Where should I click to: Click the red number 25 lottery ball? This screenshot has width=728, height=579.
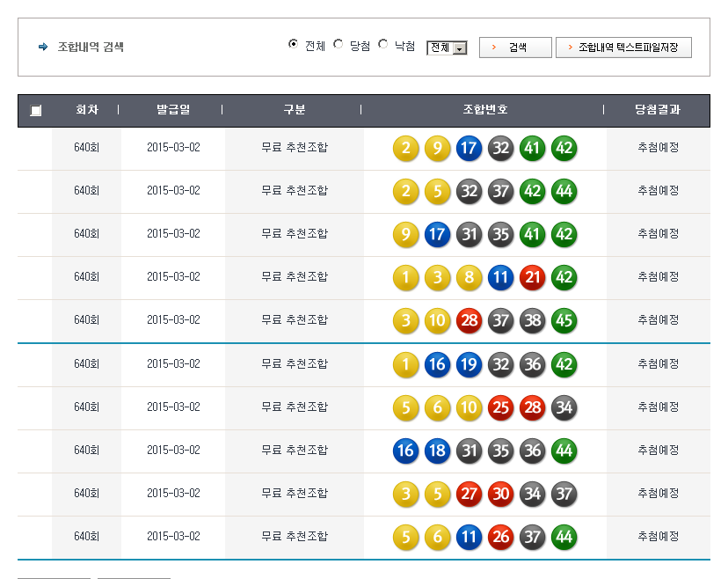click(x=500, y=407)
